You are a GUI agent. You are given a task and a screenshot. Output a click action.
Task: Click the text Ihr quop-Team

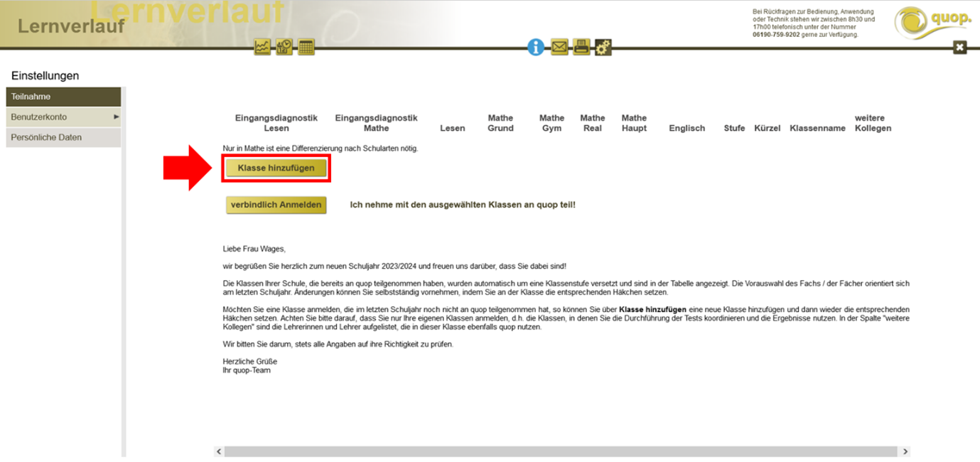[x=247, y=370]
